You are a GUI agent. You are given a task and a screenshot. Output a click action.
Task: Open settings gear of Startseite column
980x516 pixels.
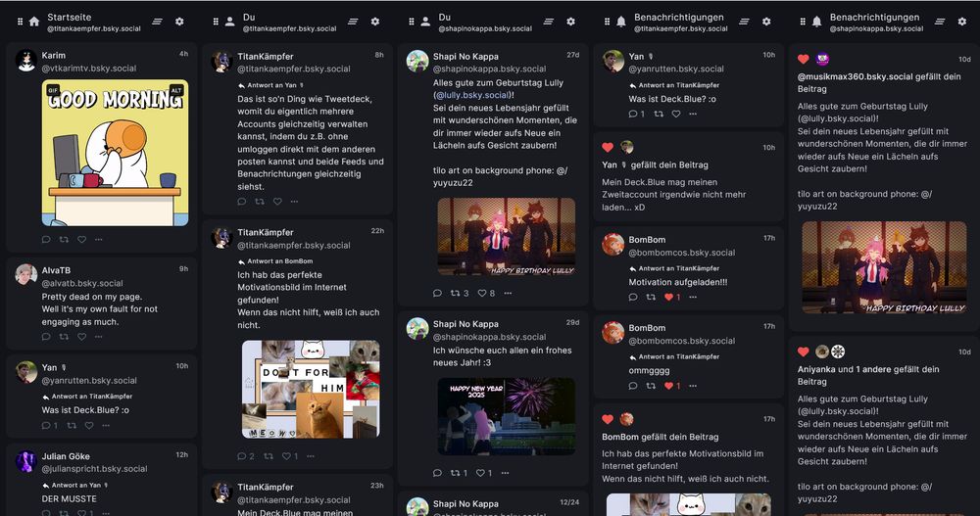(179, 22)
